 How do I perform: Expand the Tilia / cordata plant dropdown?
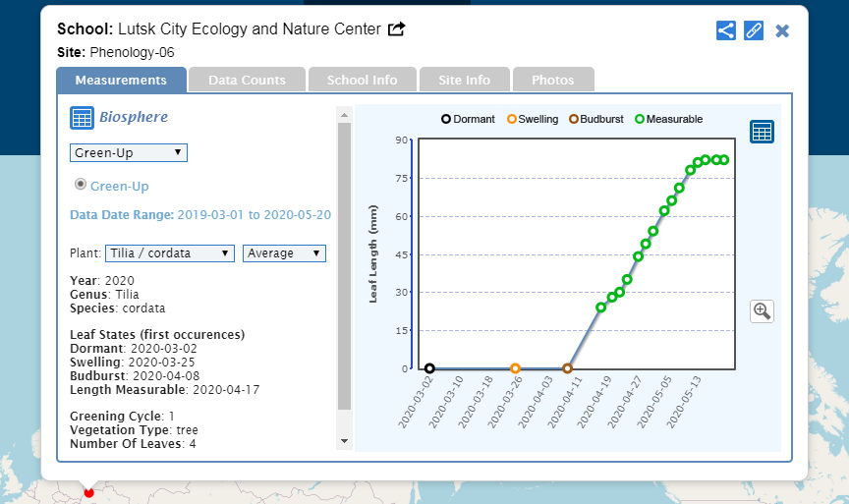170,253
